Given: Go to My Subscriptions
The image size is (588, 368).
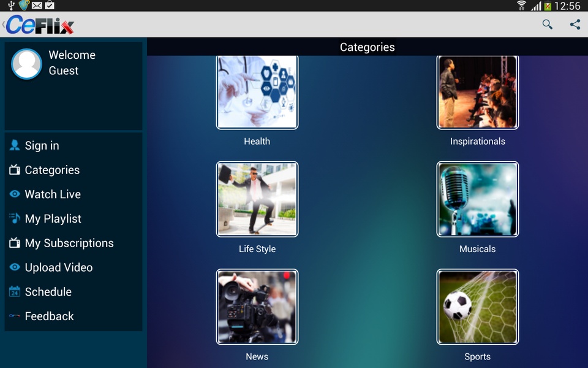Looking at the screenshot, I should pyautogui.click(x=73, y=243).
